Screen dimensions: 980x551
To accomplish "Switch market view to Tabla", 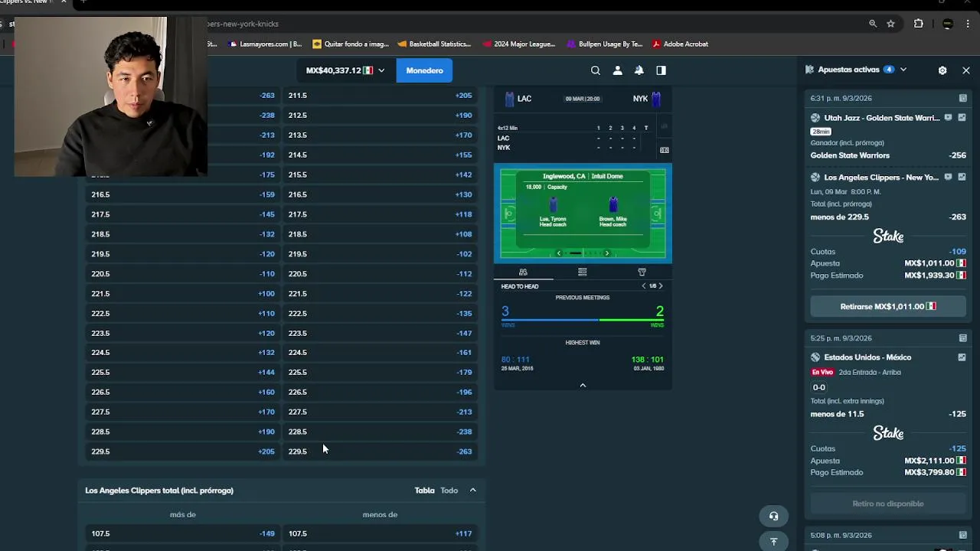I will coord(424,491).
